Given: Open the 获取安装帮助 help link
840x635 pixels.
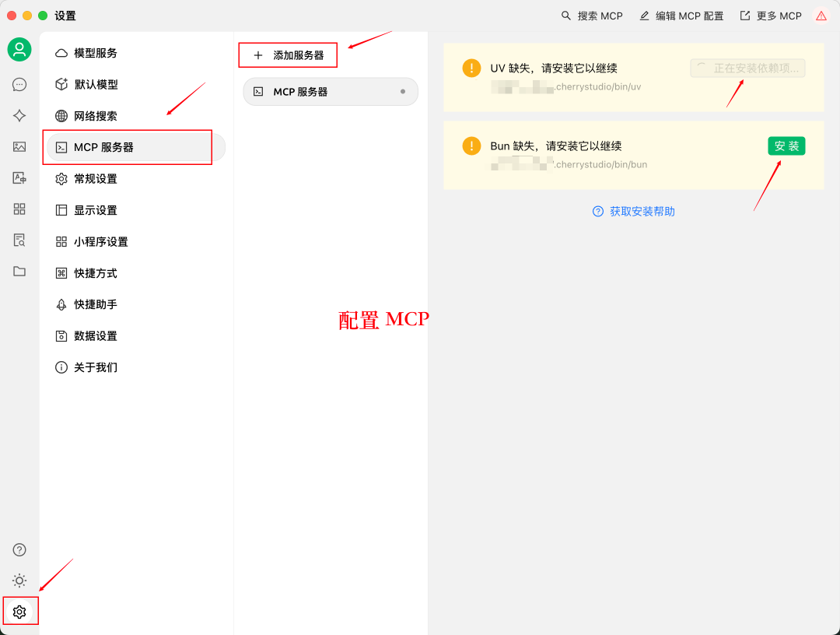Looking at the screenshot, I should tap(633, 211).
